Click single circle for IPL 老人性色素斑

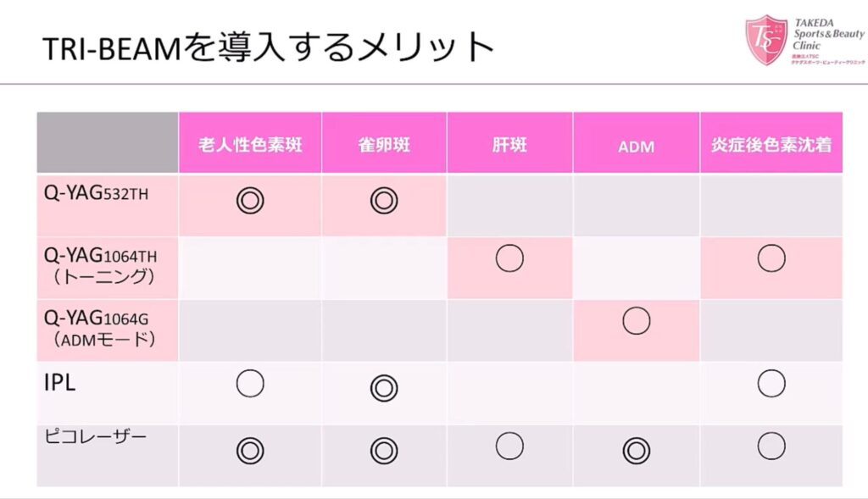(250, 384)
